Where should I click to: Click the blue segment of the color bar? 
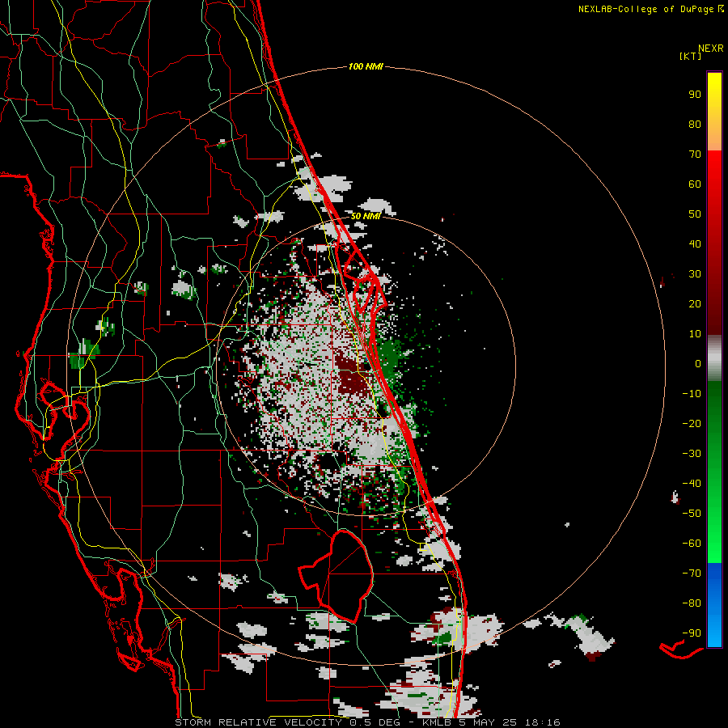click(714, 604)
